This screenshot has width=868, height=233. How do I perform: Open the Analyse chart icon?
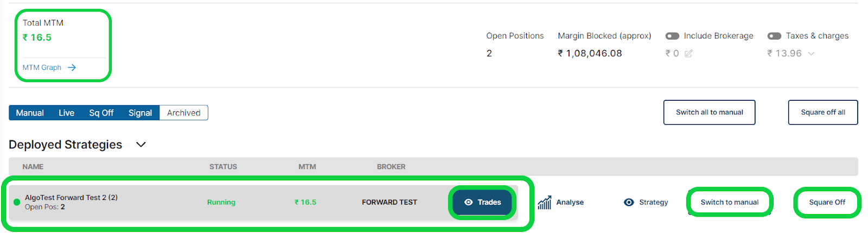pyautogui.click(x=545, y=203)
